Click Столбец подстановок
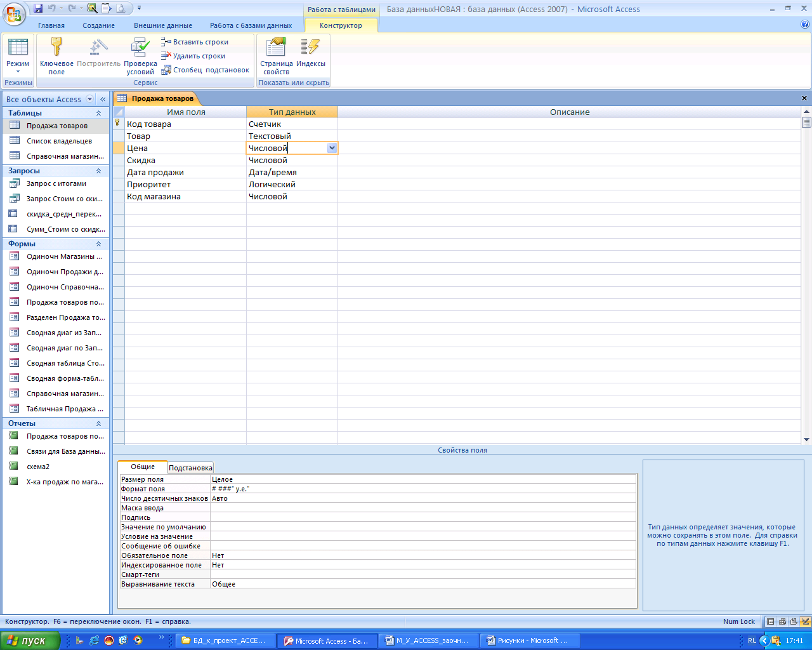 click(206, 70)
